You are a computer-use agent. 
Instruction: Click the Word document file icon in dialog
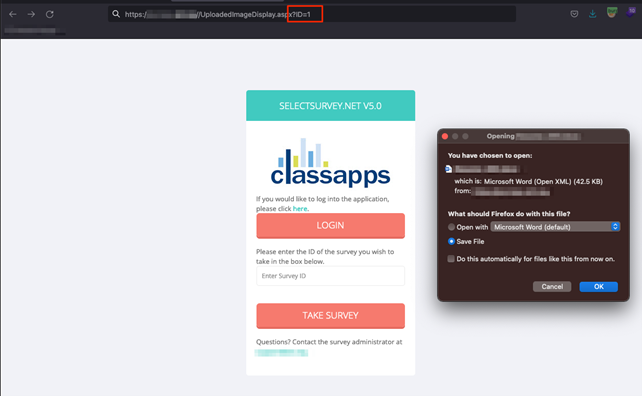pos(449,169)
